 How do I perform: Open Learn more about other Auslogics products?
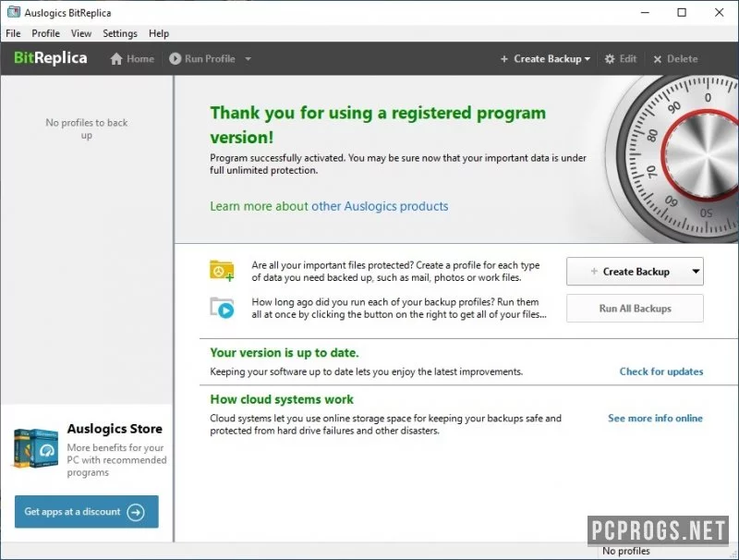(329, 206)
